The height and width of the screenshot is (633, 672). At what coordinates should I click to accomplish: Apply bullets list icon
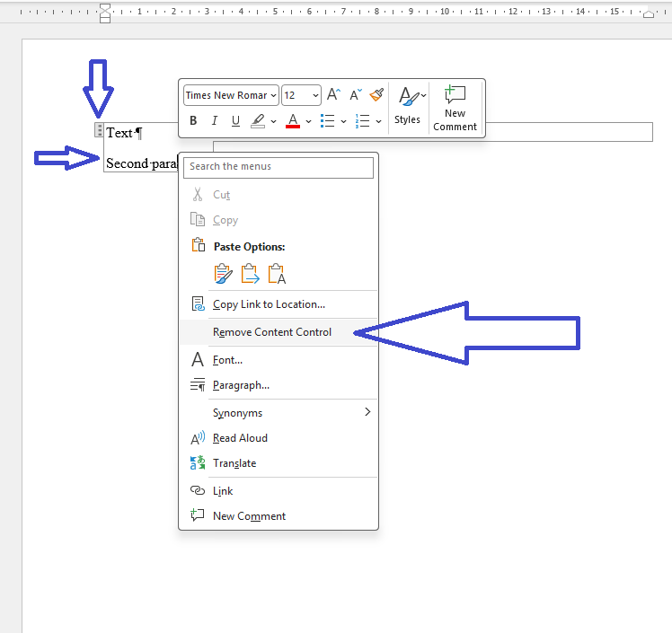pos(327,121)
